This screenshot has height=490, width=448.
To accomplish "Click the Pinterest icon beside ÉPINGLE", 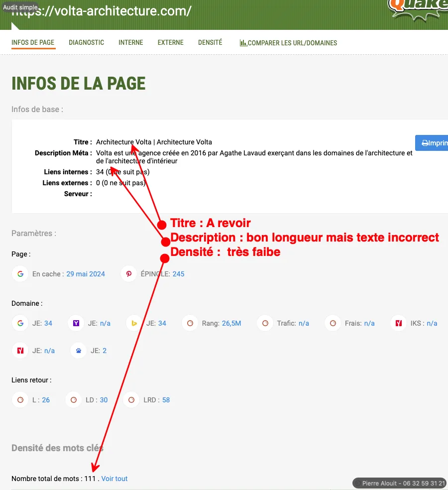I will [128, 274].
